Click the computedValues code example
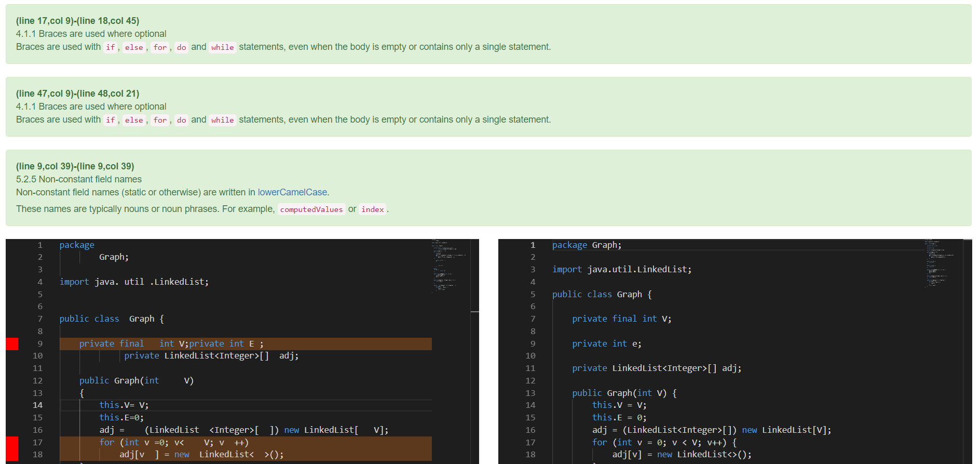Viewport: 980px width, 464px height. point(311,209)
